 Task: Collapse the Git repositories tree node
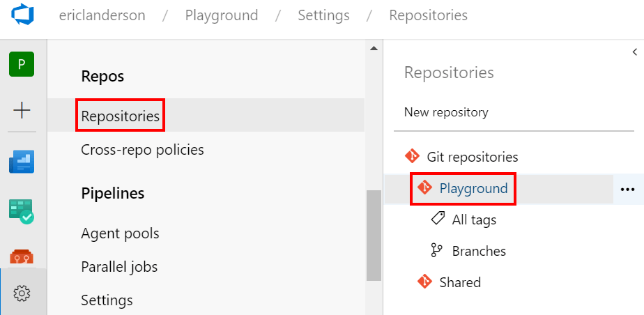tap(461, 157)
